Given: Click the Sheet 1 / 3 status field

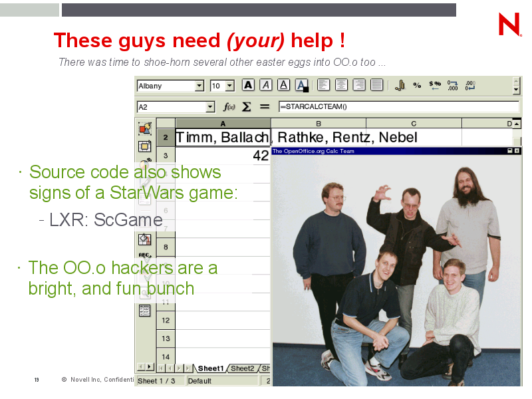Looking at the screenshot, I should [160, 380].
